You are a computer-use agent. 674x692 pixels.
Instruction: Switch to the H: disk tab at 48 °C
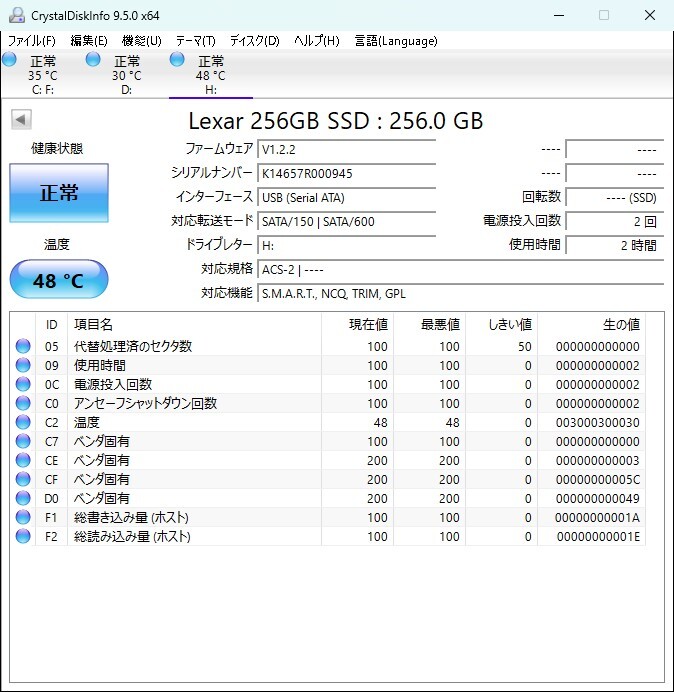(211, 75)
